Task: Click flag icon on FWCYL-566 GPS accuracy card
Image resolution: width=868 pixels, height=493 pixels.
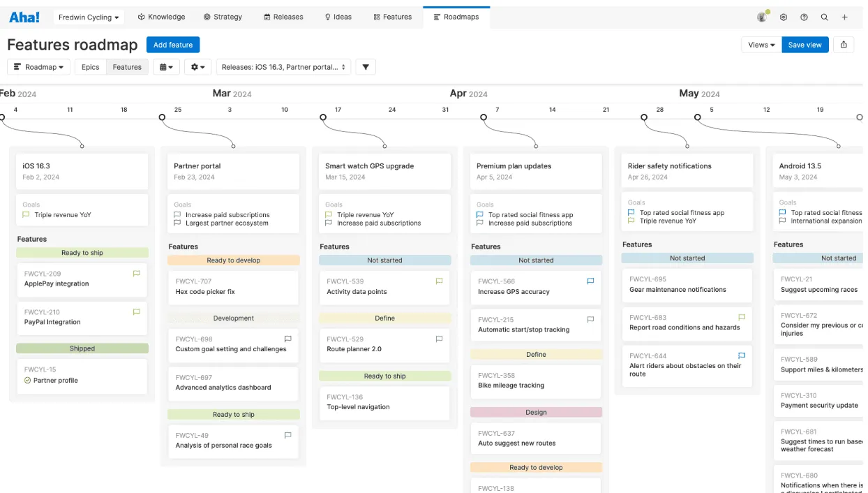Action: click(590, 281)
